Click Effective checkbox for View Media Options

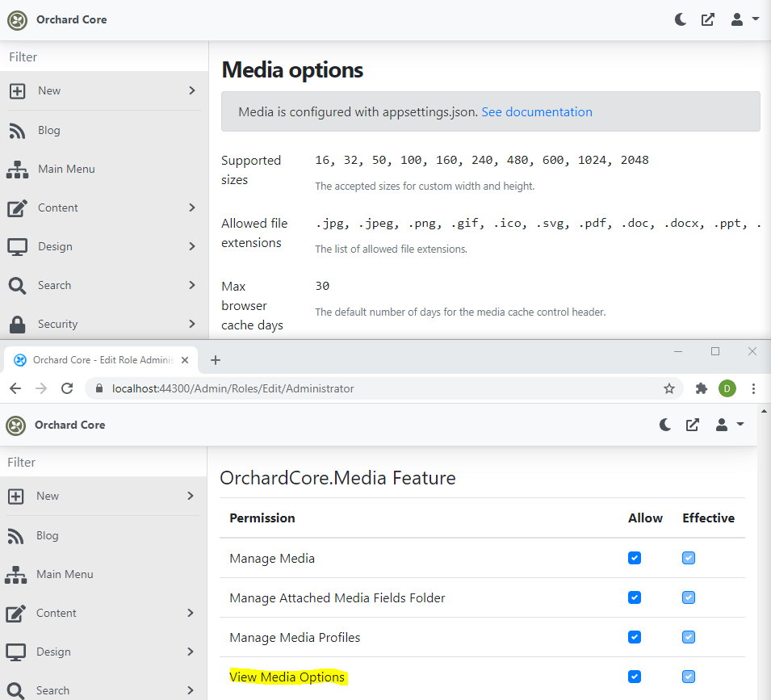[689, 677]
